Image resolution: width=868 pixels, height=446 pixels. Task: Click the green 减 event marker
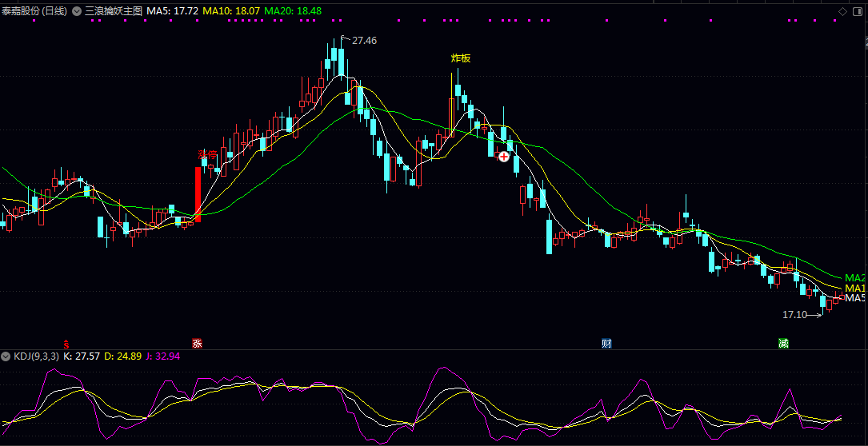pyautogui.click(x=783, y=344)
